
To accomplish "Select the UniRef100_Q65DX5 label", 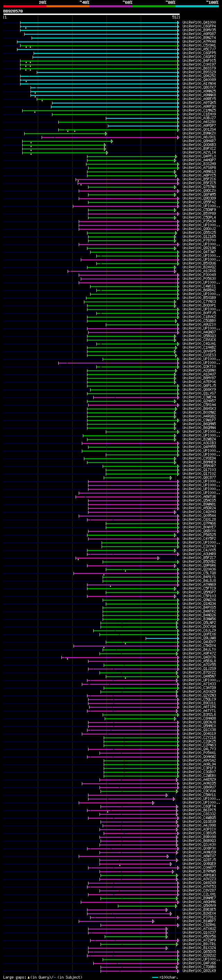I will [x=199, y=952].
